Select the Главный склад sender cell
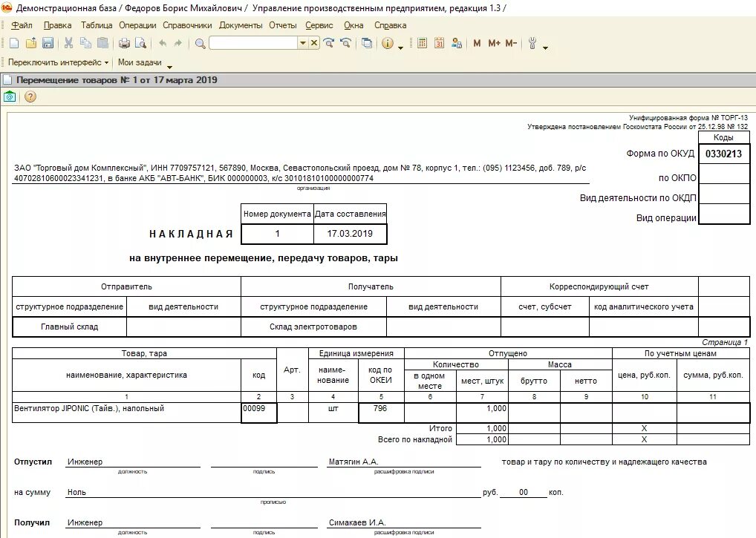756x538 pixels. click(69, 327)
